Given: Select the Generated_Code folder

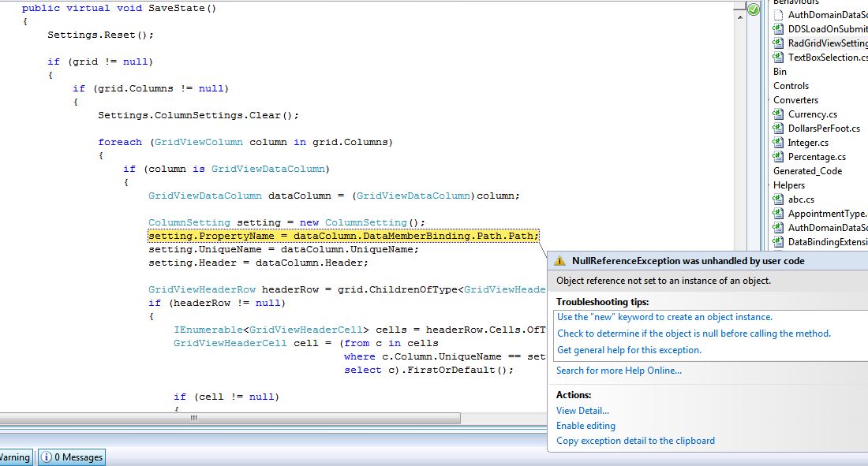Looking at the screenshot, I should 808,171.
